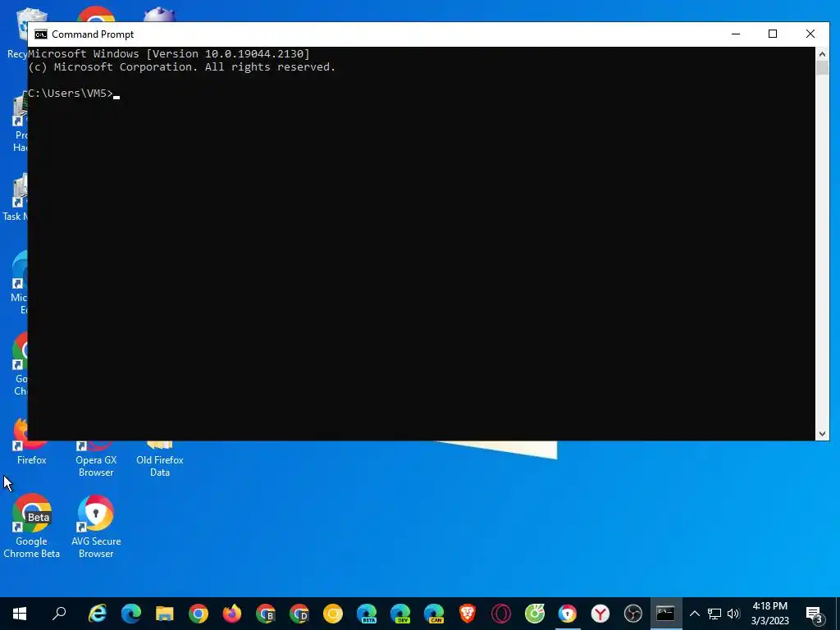Screen dimensions: 840x630
Task: Open the green browser taskbar icon
Action: coord(535,614)
